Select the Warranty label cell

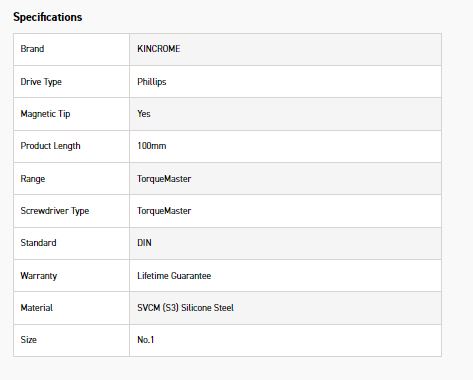(71, 276)
